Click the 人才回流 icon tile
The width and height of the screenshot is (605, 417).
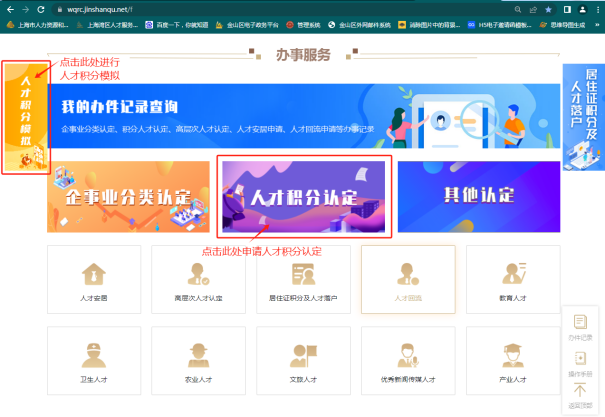(408, 279)
